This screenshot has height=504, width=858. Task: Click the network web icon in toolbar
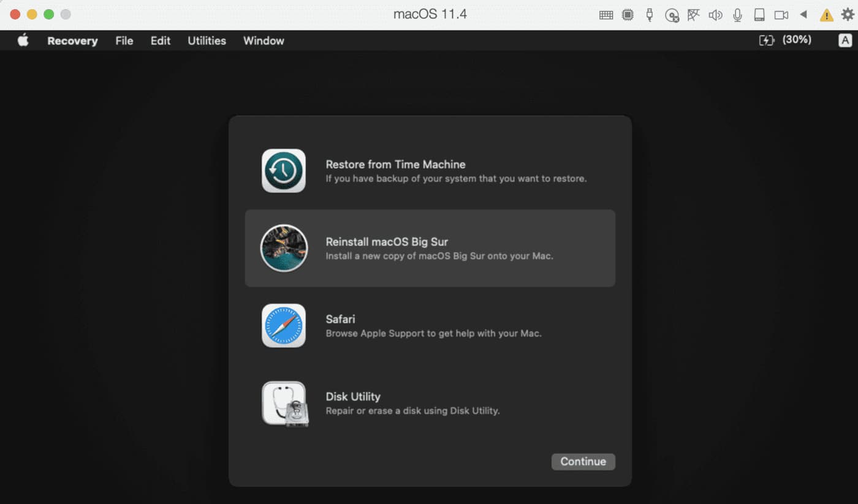pos(694,15)
